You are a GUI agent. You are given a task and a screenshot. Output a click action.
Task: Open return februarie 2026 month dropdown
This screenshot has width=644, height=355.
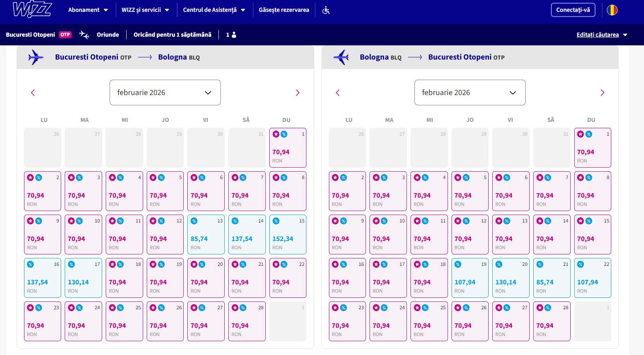(x=470, y=93)
